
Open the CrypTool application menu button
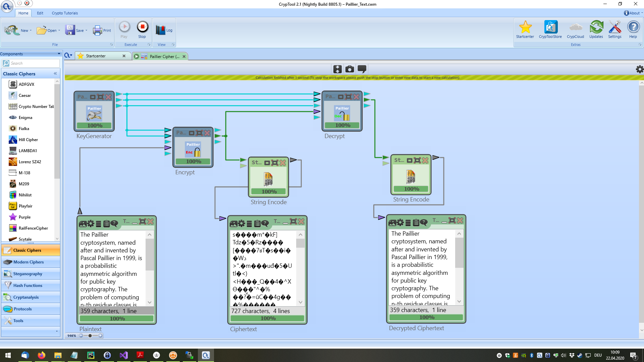tap(7, 6)
